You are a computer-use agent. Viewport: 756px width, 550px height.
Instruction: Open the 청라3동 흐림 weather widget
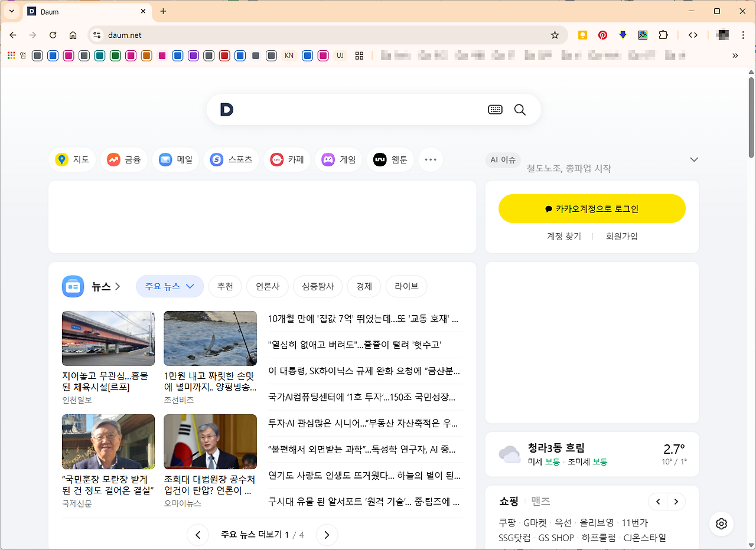[x=592, y=454]
